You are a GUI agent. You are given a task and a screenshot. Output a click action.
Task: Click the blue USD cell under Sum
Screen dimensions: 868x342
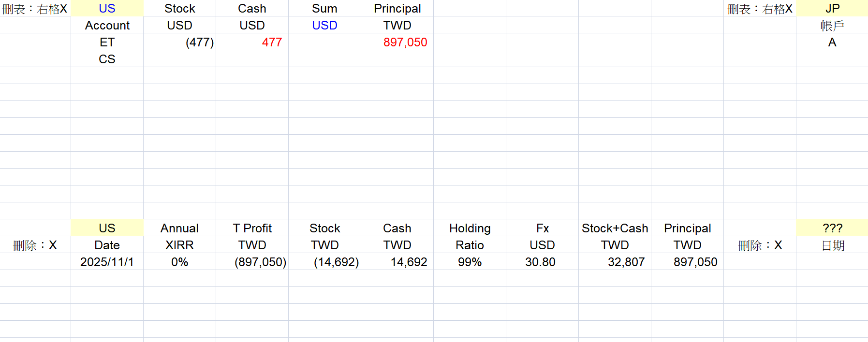click(x=324, y=25)
